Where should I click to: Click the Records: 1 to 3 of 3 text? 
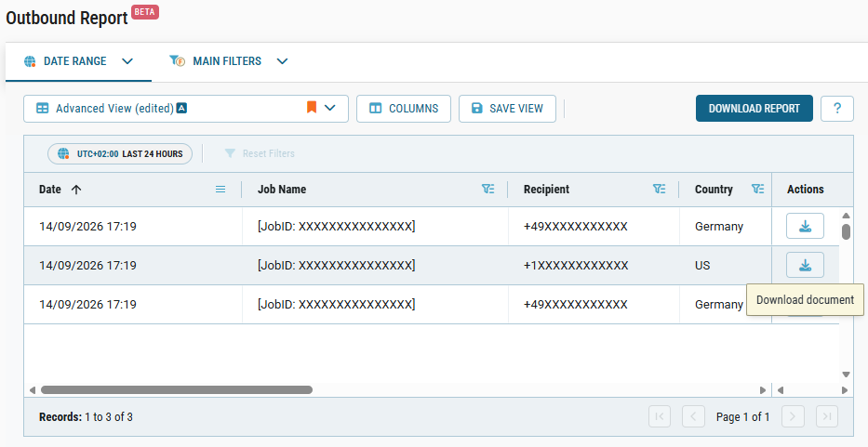pos(86,417)
